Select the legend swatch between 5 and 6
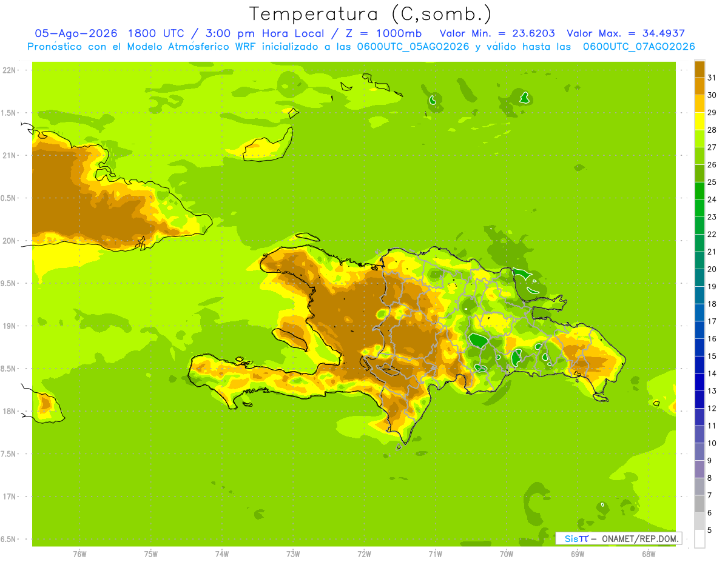The height and width of the screenshot is (562, 728). (x=699, y=521)
